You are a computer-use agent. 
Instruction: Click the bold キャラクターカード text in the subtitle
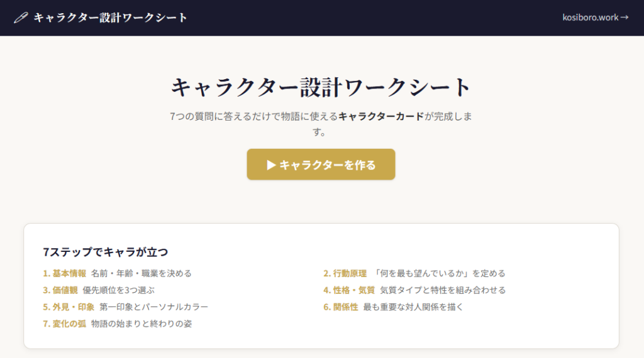(381, 116)
